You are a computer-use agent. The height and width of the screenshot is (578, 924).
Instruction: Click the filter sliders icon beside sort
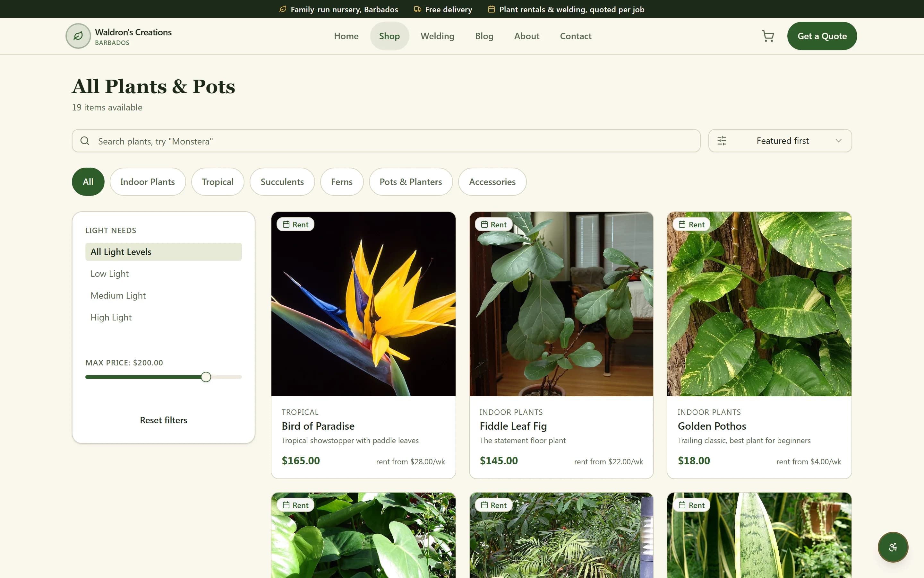pos(722,141)
